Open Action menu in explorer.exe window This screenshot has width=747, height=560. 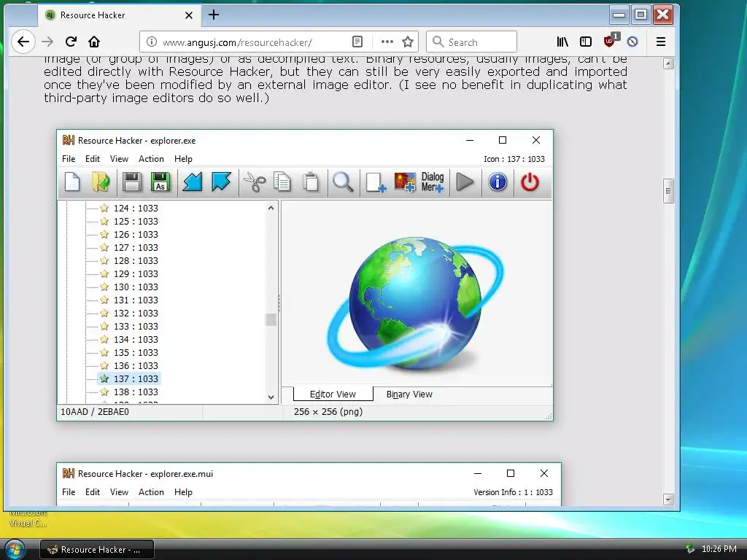[x=151, y=159]
